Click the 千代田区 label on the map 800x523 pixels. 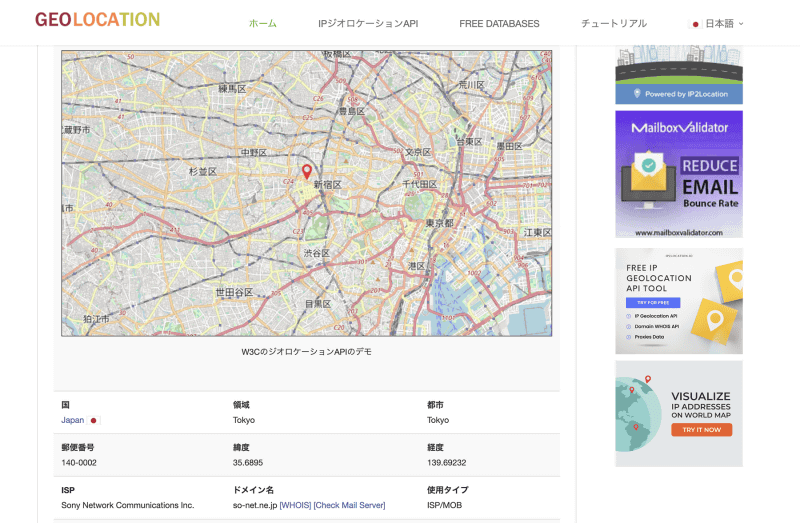[x=419, y=184]
